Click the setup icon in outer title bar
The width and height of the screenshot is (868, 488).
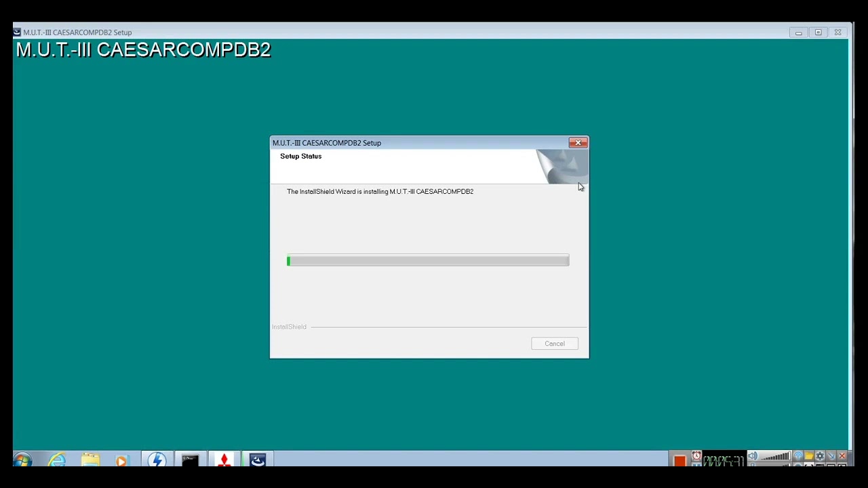click(17, 32)
